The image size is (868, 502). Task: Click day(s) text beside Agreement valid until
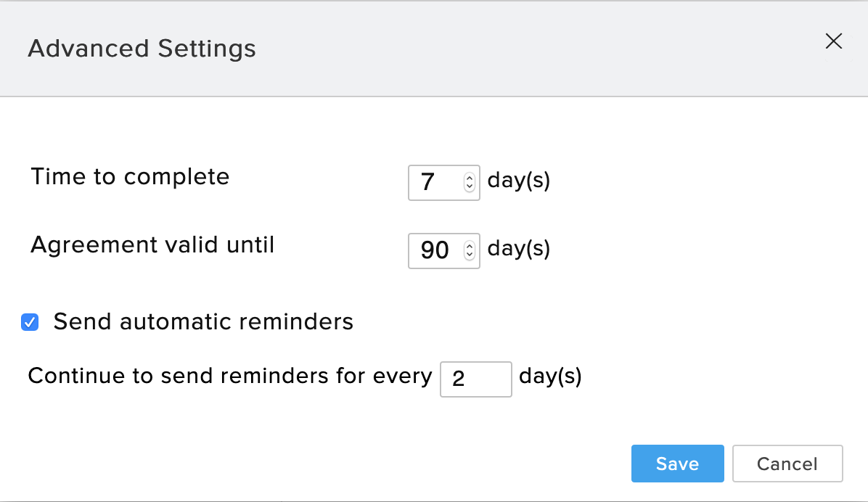pos(519,249)
